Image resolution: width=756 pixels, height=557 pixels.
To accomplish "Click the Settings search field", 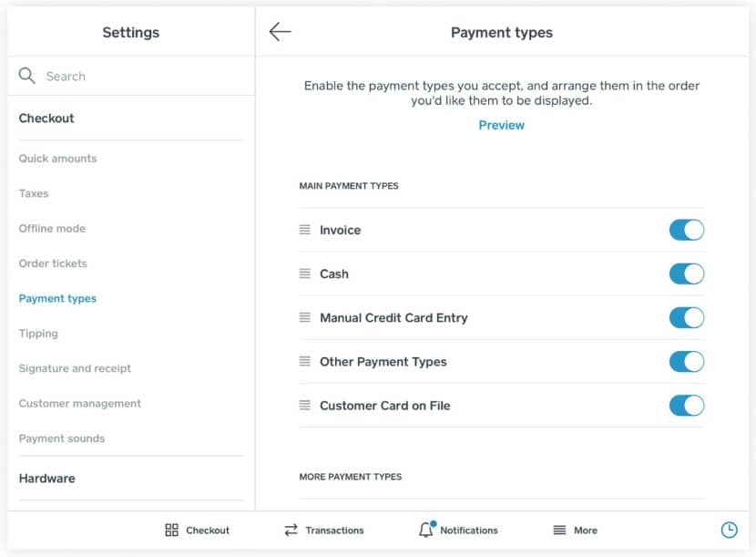I will (x=91, y=77).
